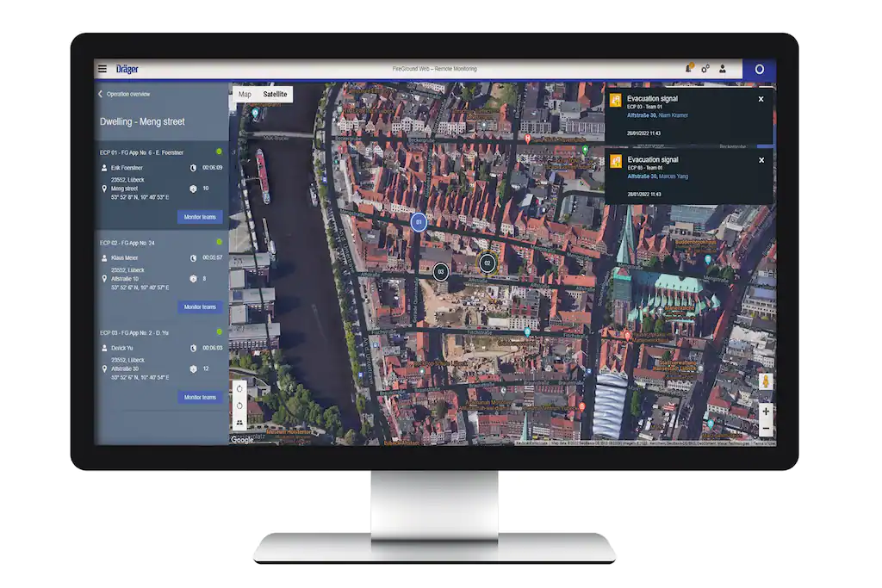
Task: Open the hamburger menu
Action: [x=102, y=69]
